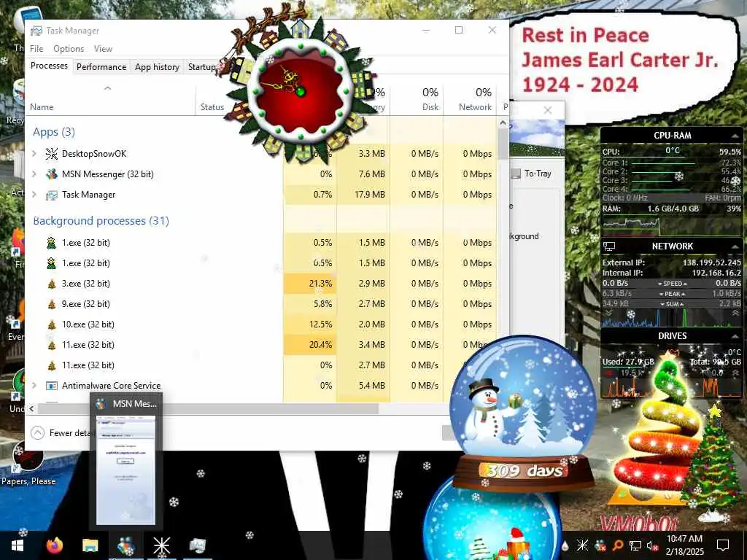Open the Papers, Please desktop shortcut
This screenshot has width=747, height=560.
[28, 462]
